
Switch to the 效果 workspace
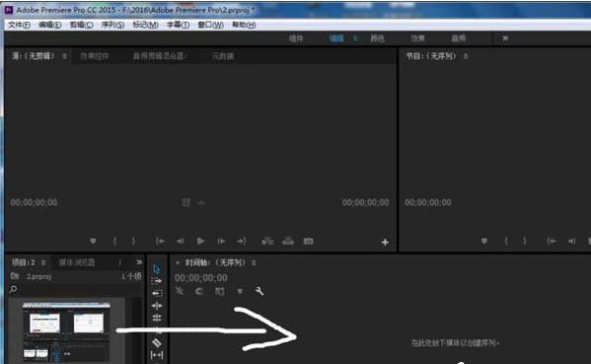pyautogui.click(x=417, y=38)
